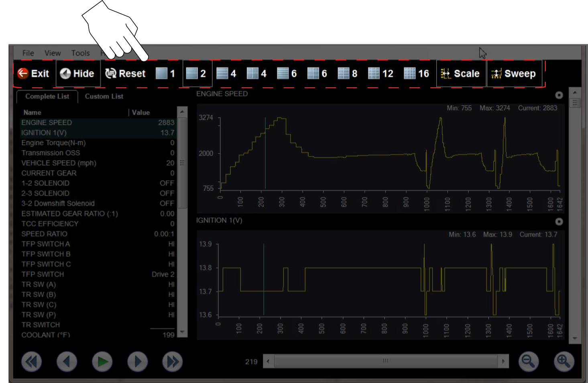Select VEHICLE SPEED (mph) in the list

pos(59,163)
